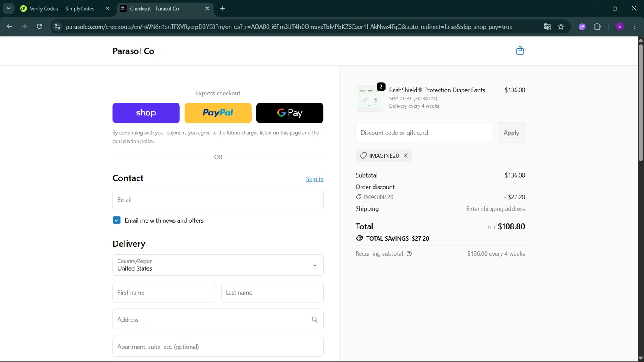Focus the Address input field
This screenshot has height=362, width=644.
pos(218,320)
